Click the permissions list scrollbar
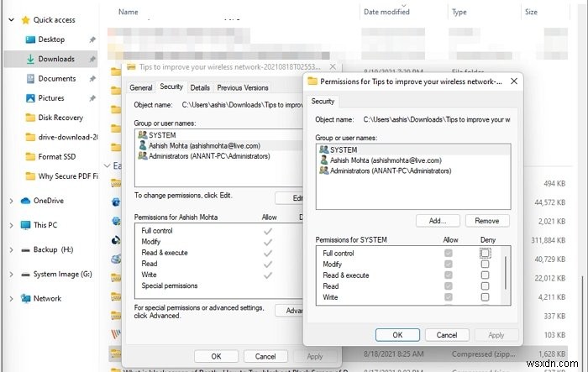 (x=506, y=275)
